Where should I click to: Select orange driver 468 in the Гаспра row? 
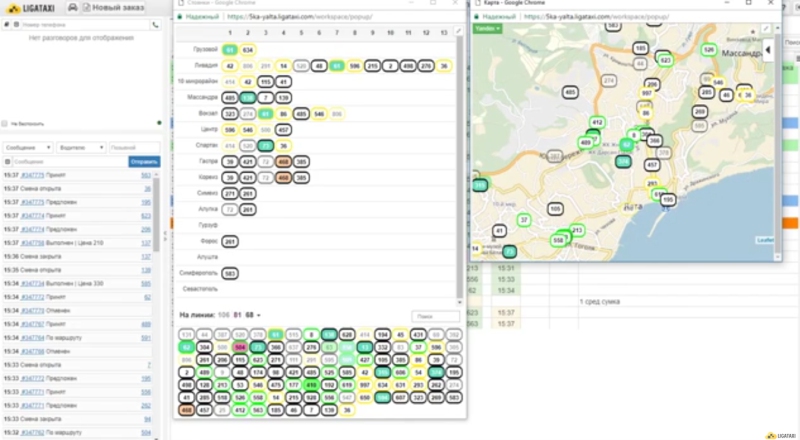click(x=283, y=162)
